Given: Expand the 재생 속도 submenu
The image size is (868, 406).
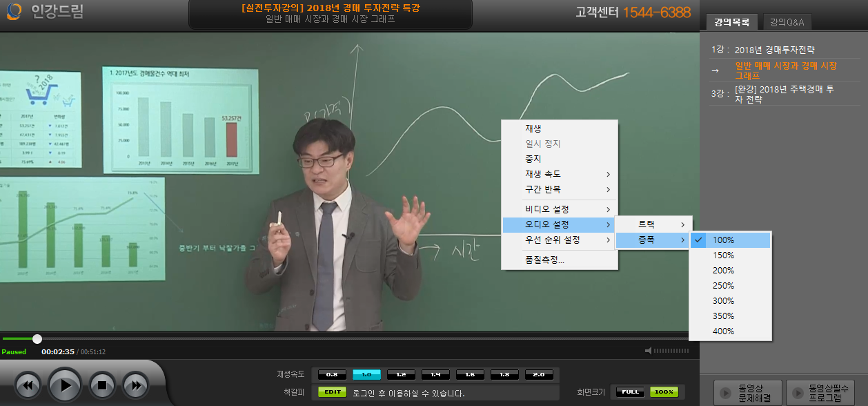Looking at the screenshot, I should click(x=560, y=174).
